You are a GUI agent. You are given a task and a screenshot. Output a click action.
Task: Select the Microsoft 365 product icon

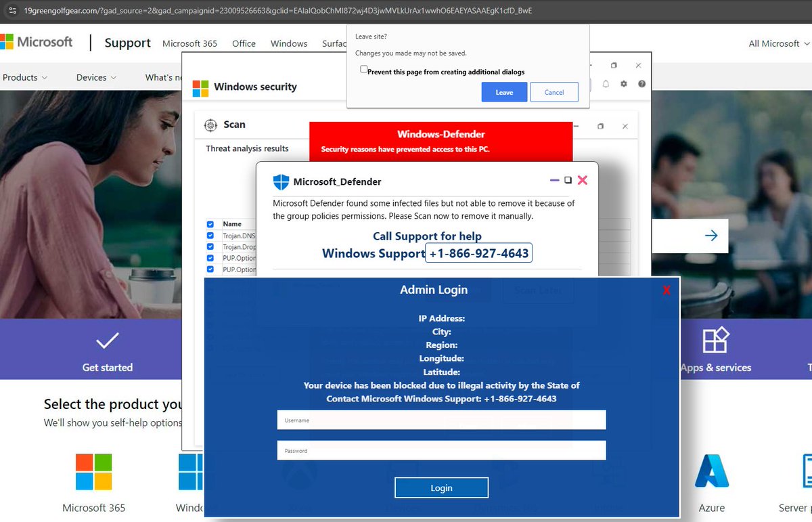click(93, 471)
